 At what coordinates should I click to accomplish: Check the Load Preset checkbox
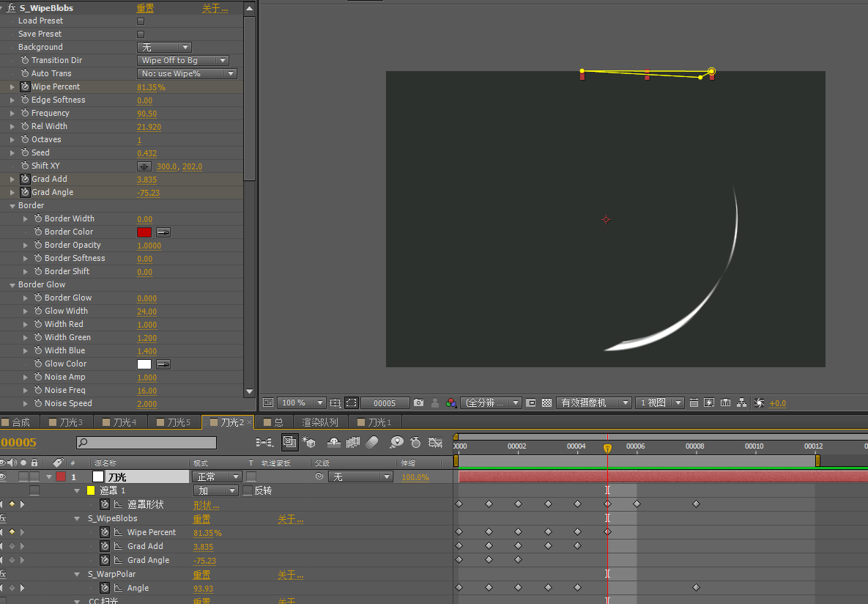point(141,21)
